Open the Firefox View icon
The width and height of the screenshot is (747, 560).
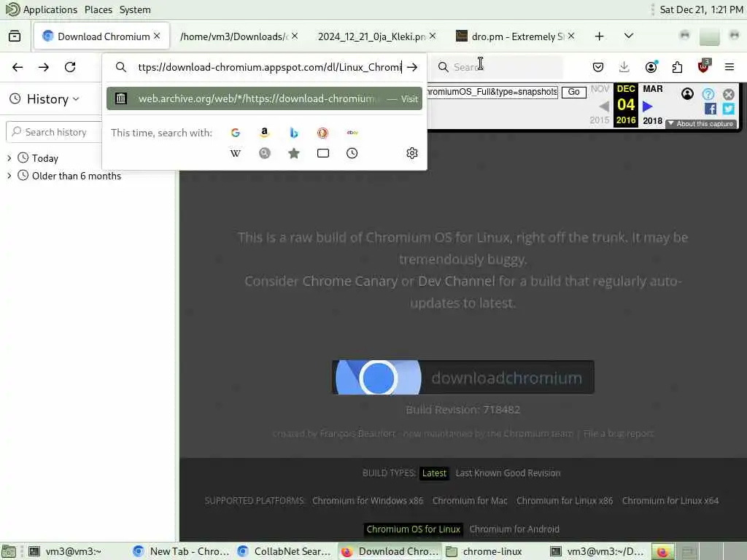click(15, 36)
